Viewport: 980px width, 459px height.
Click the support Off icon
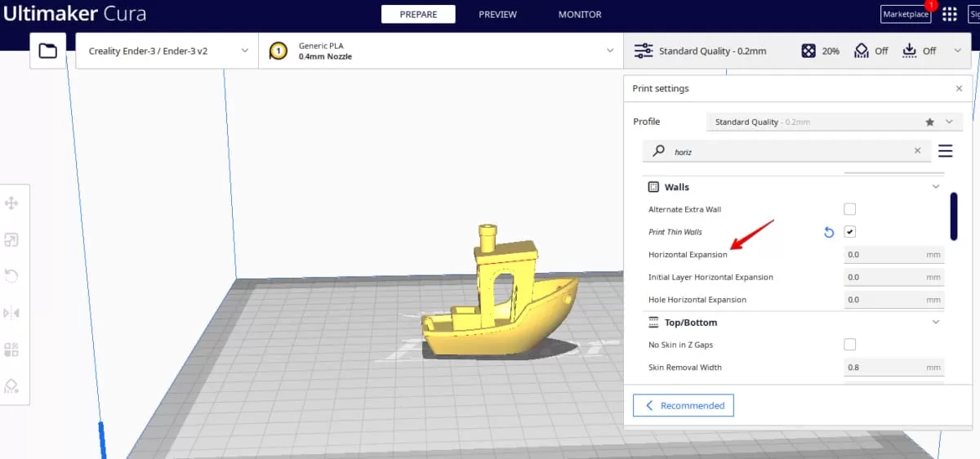tap(861, 51)
